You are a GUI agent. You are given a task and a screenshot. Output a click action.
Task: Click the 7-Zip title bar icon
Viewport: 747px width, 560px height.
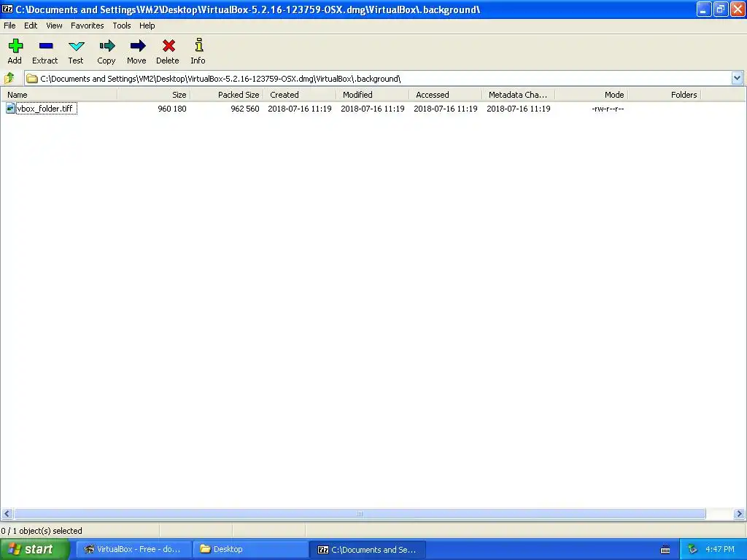pyautogui.click(x=7, y=9)
